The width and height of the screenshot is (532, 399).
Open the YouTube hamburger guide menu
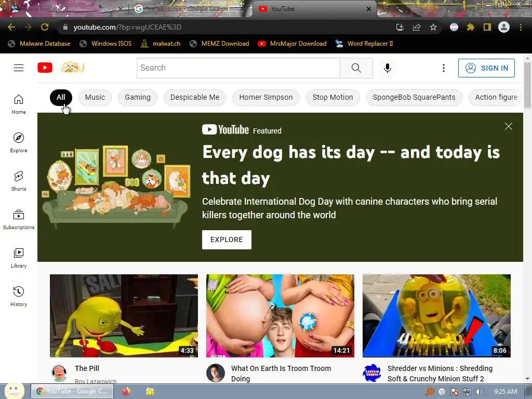[19, 68]
